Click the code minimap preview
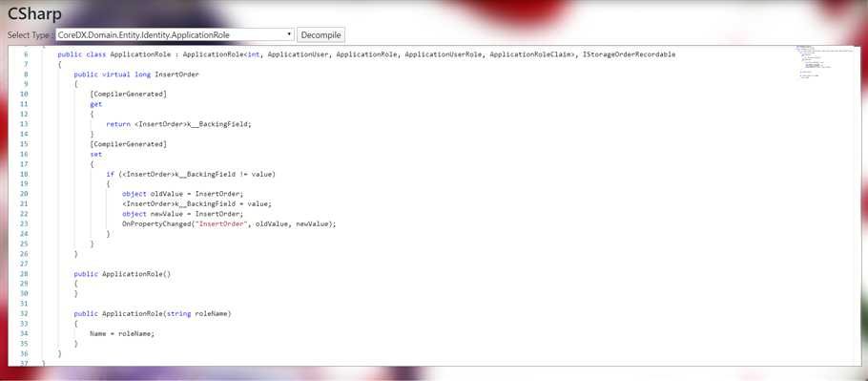The height and width of the screenshot is (381, 868). click(825, 62)
